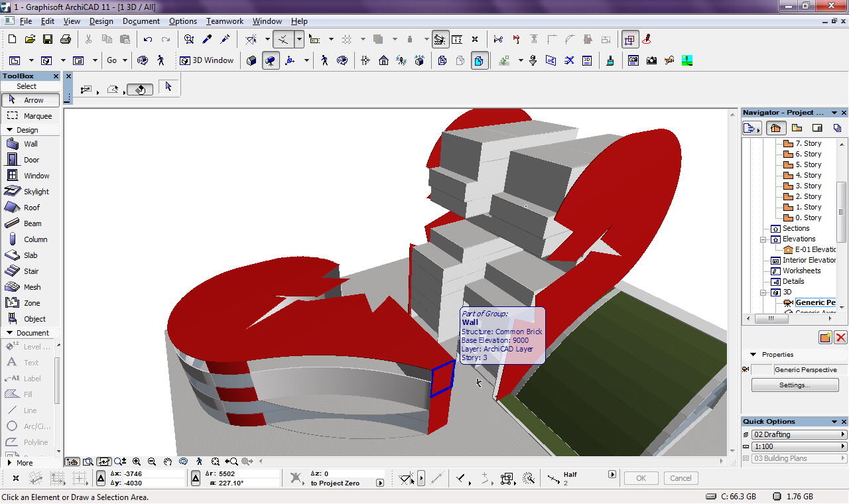Screen dimensions: 849x504
Task: Select the Skylight tool
Action: coord(31,192)
